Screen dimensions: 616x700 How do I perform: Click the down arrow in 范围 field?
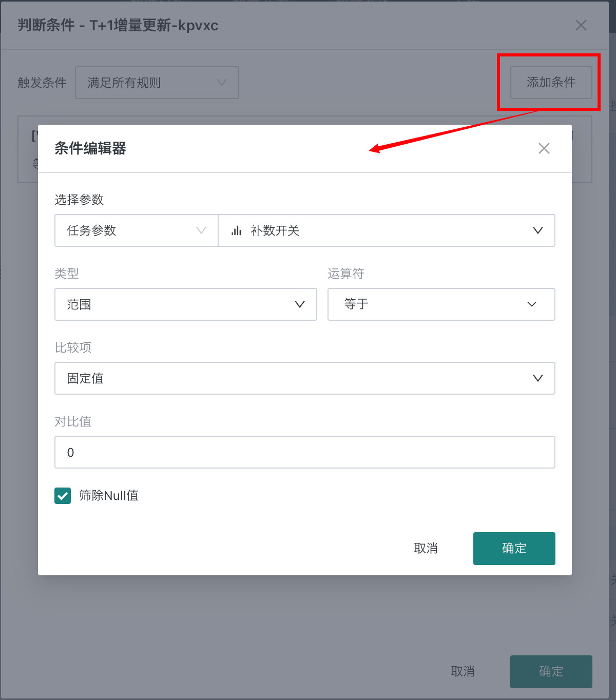[300, 305]
